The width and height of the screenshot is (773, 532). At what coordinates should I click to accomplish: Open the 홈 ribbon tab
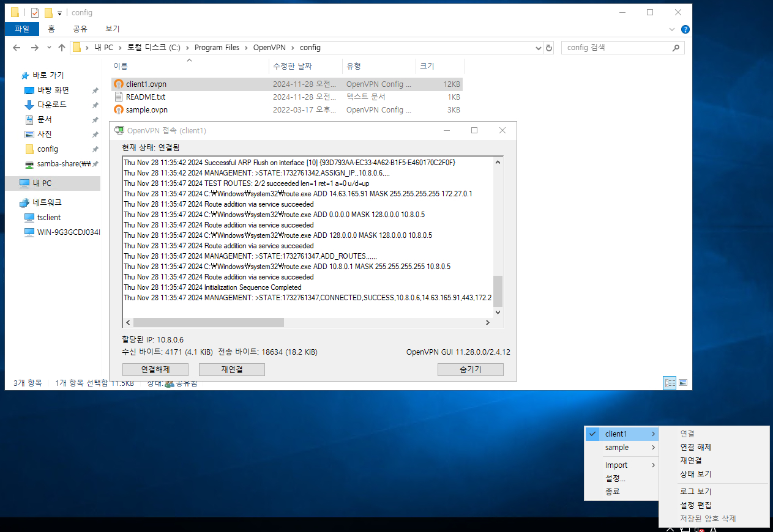pos(51,29)
